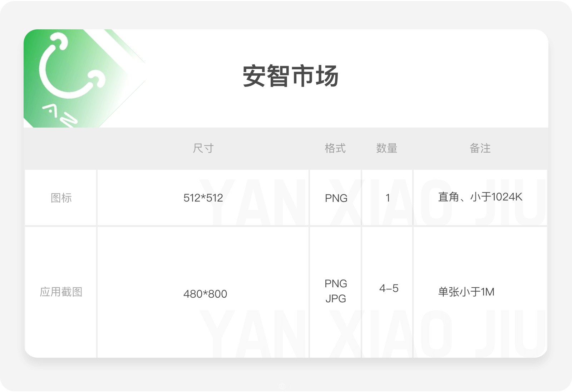Select the 数量 column header
Viewport: 572px width, 392px height.
pyautogui.click(x=387, y=148)
